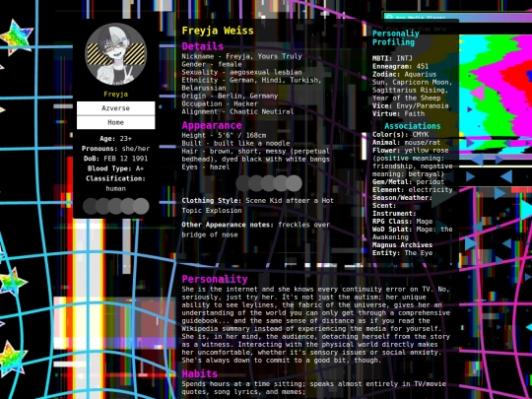Select the yellow 'Freyja' name under the avatar

click(x=115, y=95)
